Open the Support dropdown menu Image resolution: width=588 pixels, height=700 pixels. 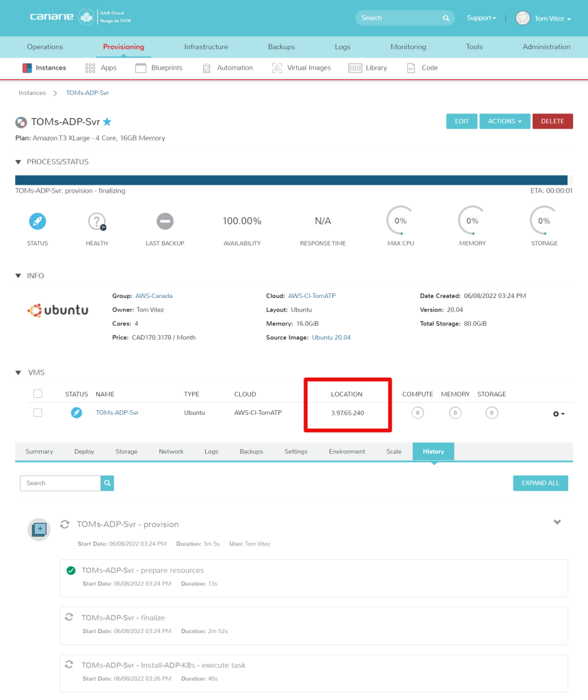481,18
